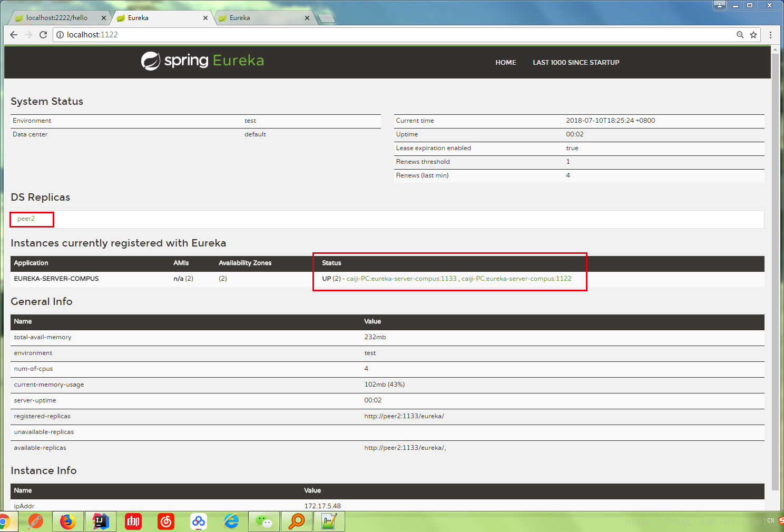Go to HOME in Eureka navbar
The image size is (784, 532).
pos(506,63)
